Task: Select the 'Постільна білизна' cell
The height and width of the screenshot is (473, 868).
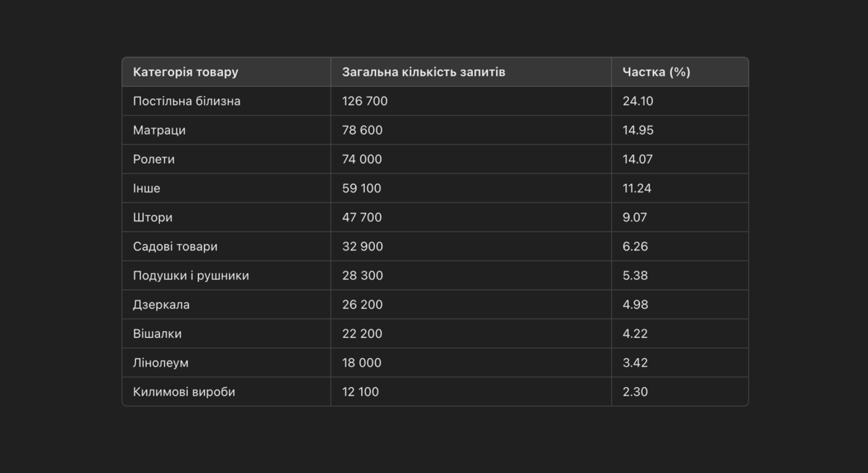Action: 226,101
